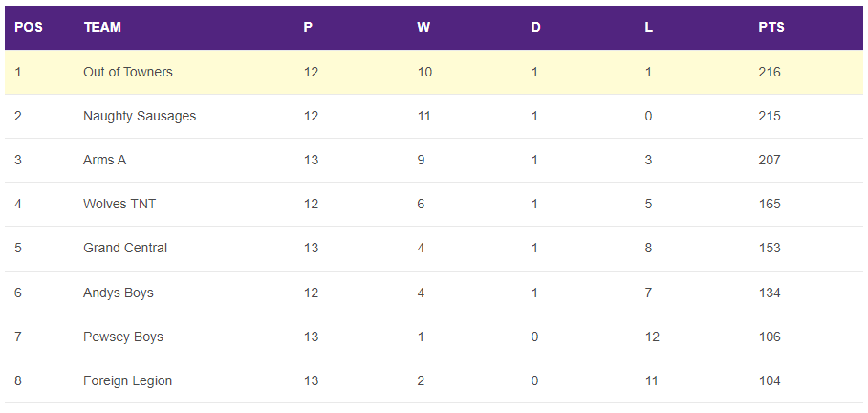Click Arms A's 207 points cell

click(x=770, y=160)
